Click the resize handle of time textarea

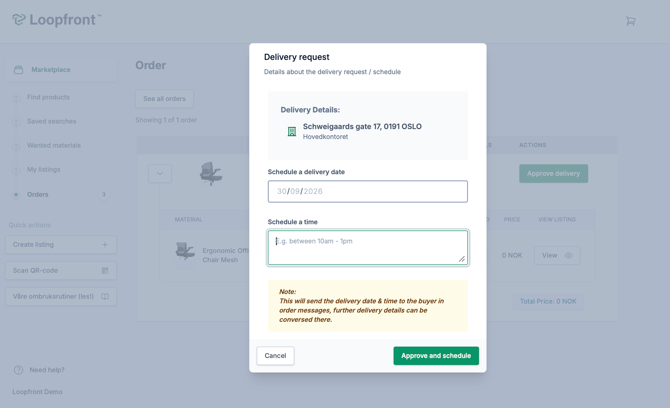coord(461,259)
